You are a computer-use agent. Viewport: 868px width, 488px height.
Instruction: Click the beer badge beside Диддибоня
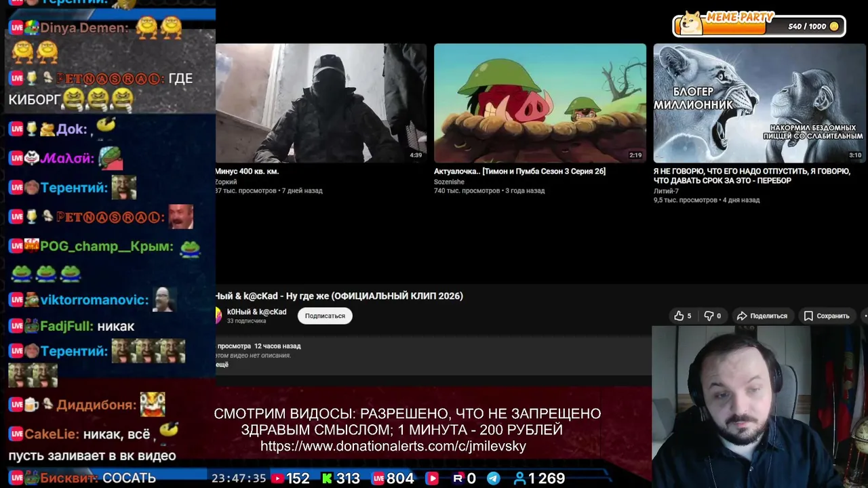pos(32,405)
